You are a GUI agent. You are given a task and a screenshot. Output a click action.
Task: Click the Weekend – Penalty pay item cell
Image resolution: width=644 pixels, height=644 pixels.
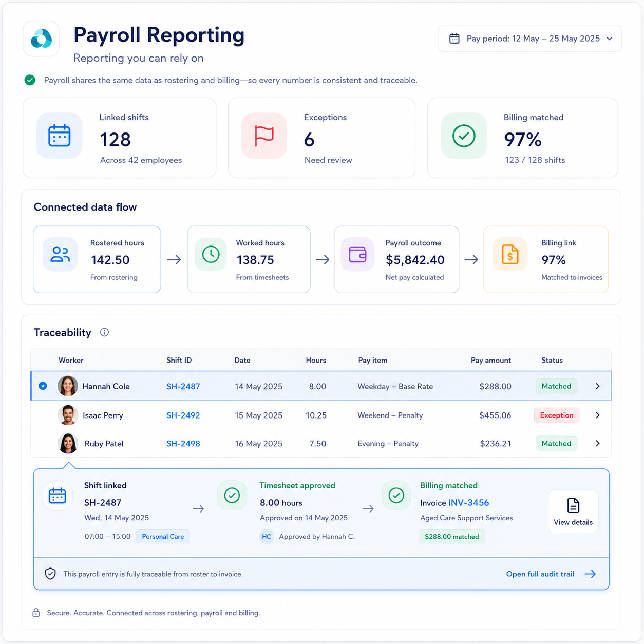click(x=390, y=415)
